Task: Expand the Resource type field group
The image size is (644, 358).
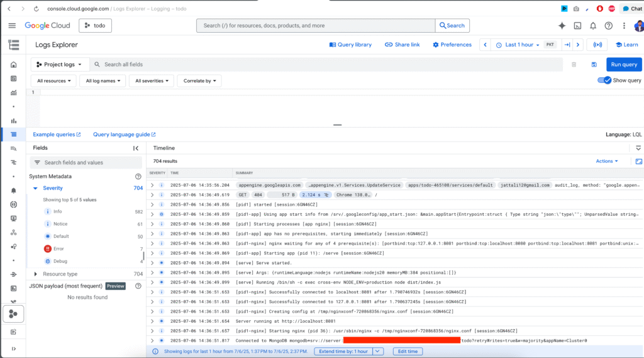Action: (x=35, y=274)
